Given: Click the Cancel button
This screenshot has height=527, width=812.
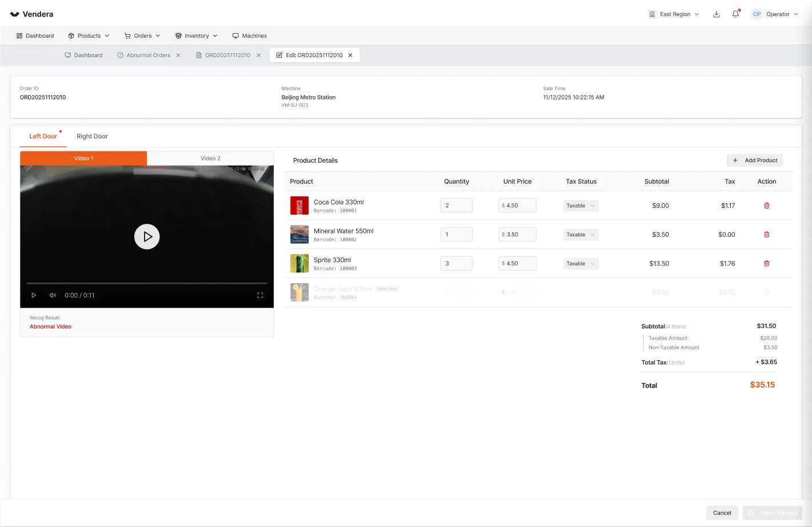Looking at the screenshot, I should 722,513.
